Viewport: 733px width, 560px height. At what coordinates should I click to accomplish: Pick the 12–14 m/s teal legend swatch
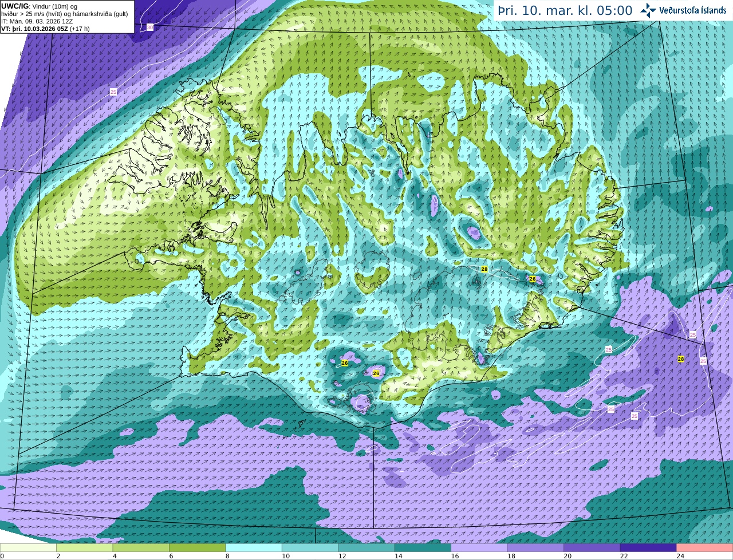(x=366, y=547)
